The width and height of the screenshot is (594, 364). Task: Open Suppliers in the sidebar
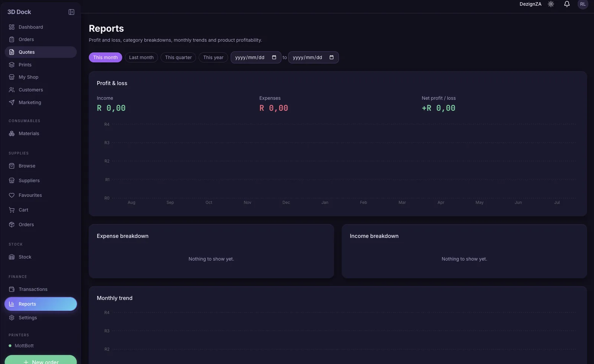click(41, 181)
